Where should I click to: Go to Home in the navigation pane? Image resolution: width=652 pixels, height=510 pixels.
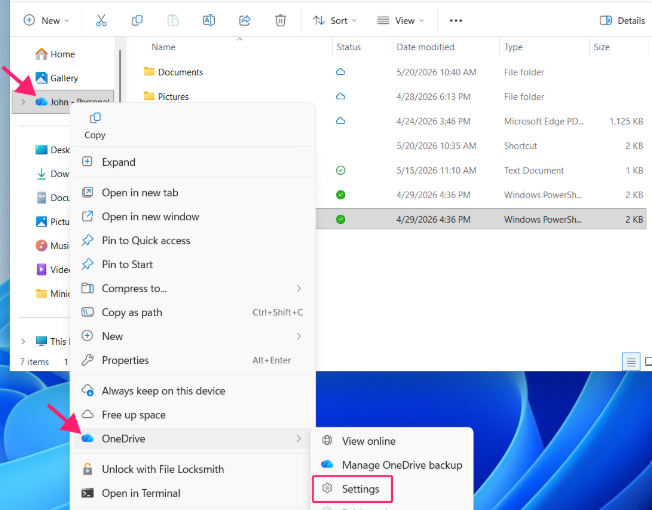tap(55, 54)
